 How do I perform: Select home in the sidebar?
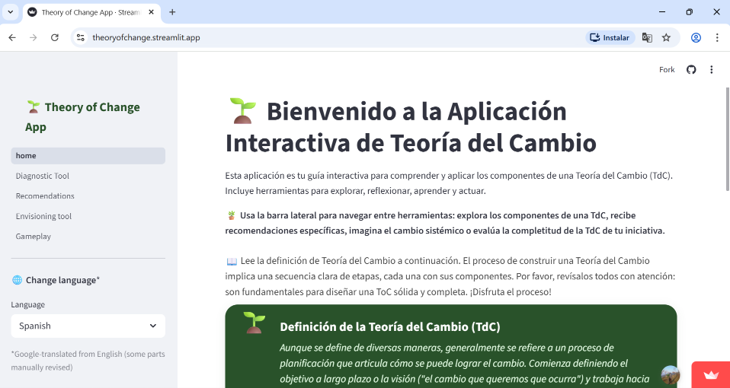point(88,156)
